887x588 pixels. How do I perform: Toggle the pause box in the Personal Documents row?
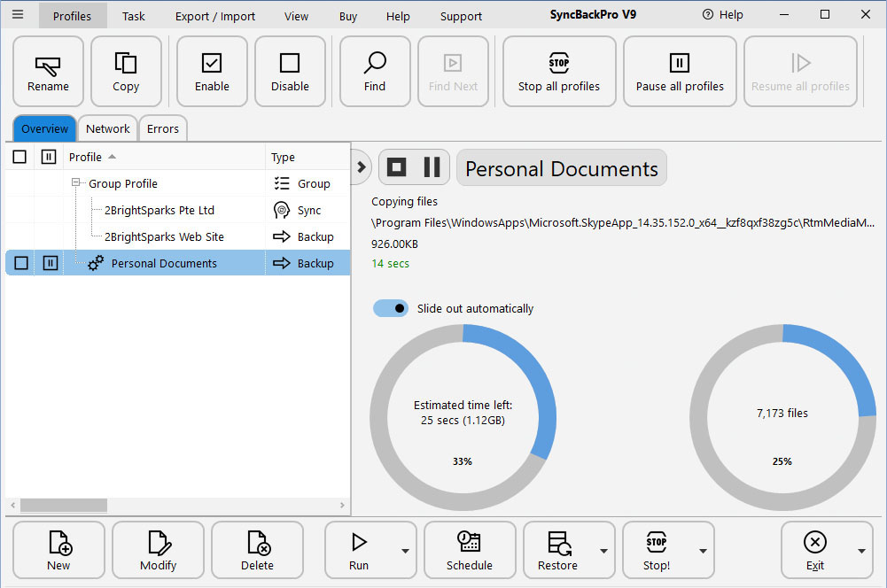[51, 263]
